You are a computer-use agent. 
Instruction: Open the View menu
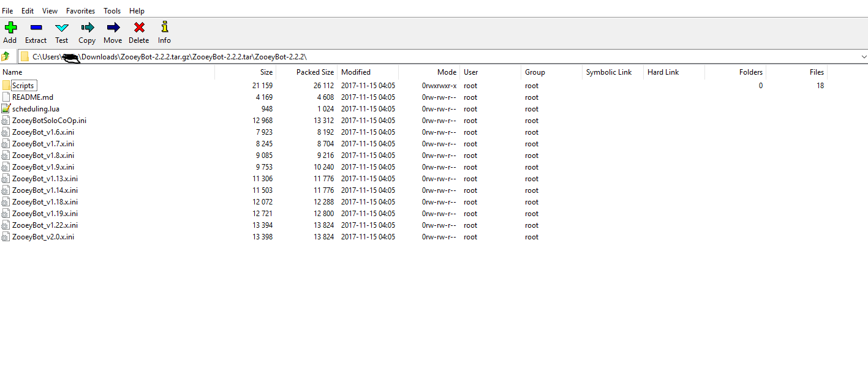50,11
